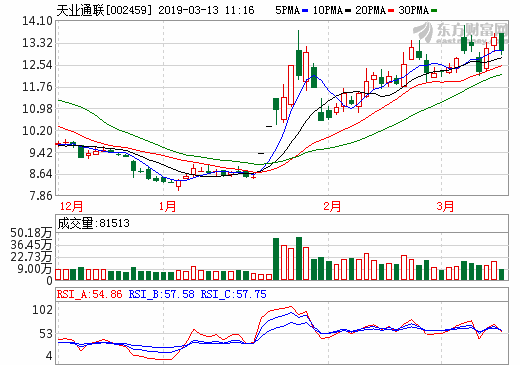The width and height of the screenshot is (520, 365).
Task: Click the 4 RSI axis label
Action: click(x=49, y=355)
